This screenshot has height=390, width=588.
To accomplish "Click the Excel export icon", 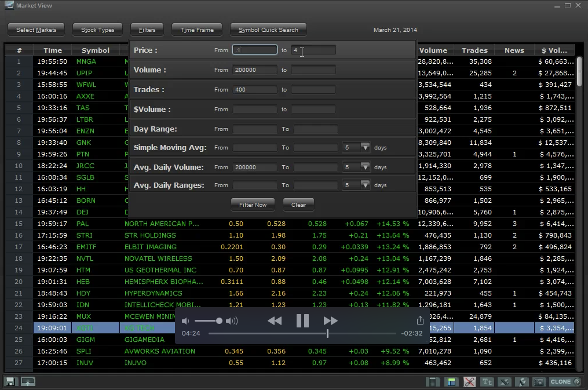I will (505, 382).
